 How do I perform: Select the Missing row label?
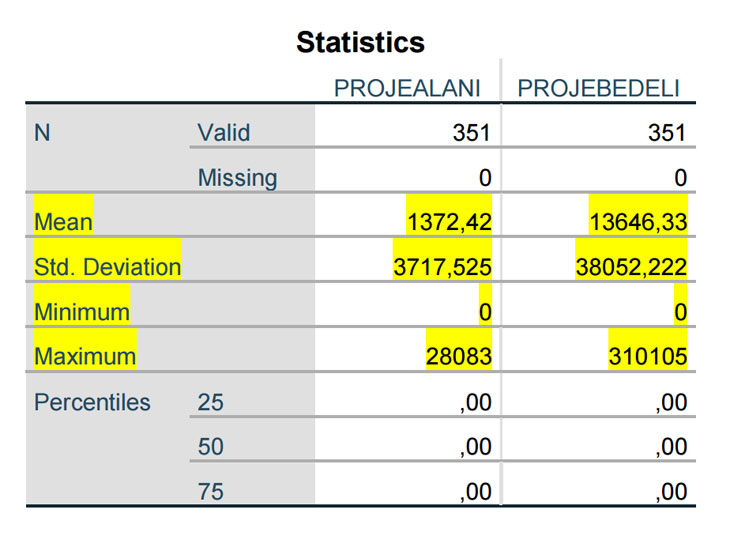[237, 178]
